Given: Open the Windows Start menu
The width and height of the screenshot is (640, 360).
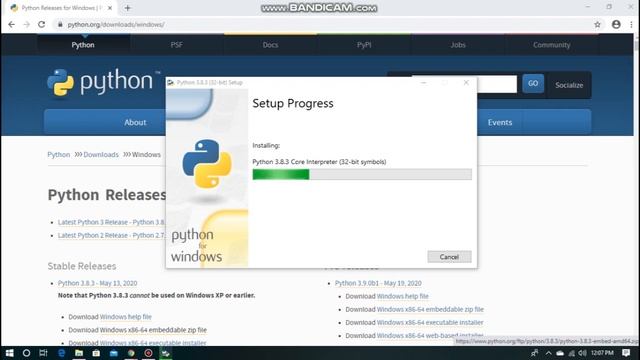Looking at the screenshot, I should pyautogui.click(x=9, y=353).
